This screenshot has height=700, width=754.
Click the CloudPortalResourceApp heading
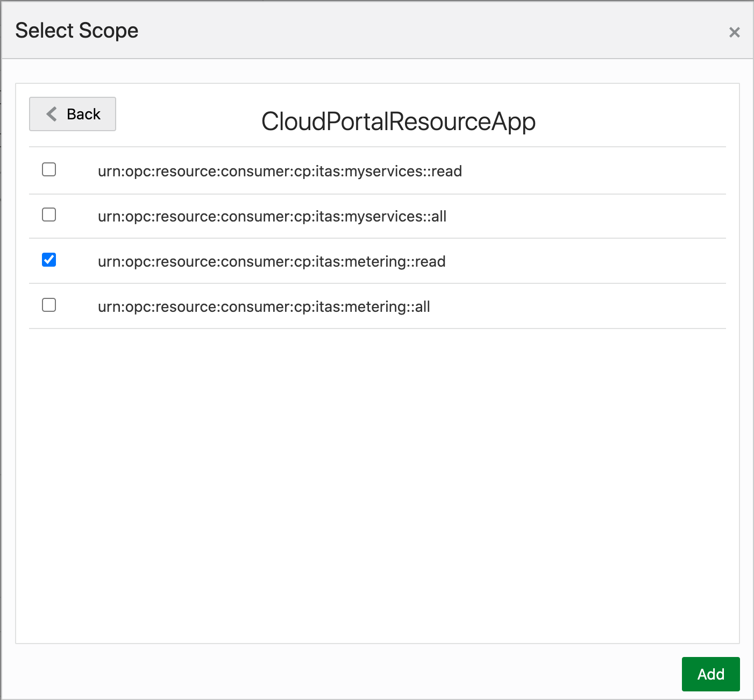(398, 122)
